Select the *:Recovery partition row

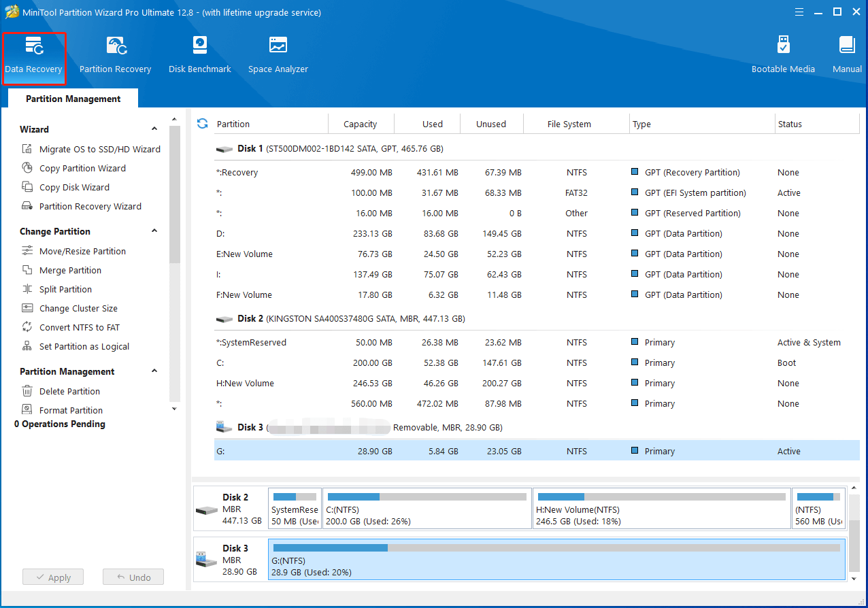(537, 172)
